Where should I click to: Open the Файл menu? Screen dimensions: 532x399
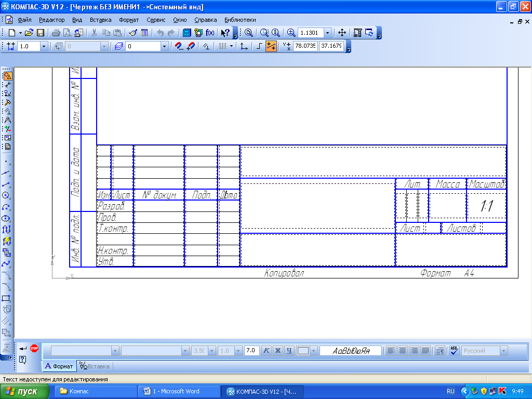pos(24,20)
